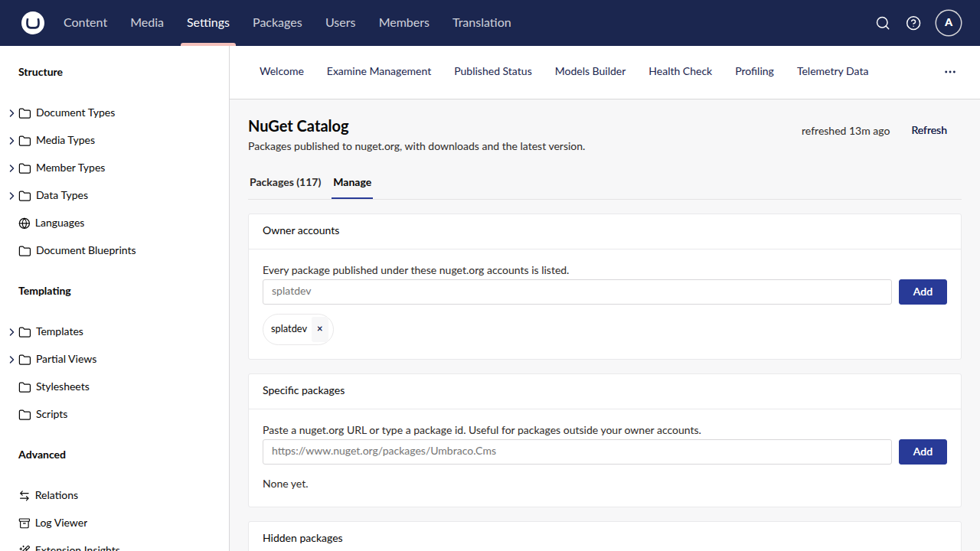Expand the Document Types tree node
980x551 pixels.
pos(11,113)
